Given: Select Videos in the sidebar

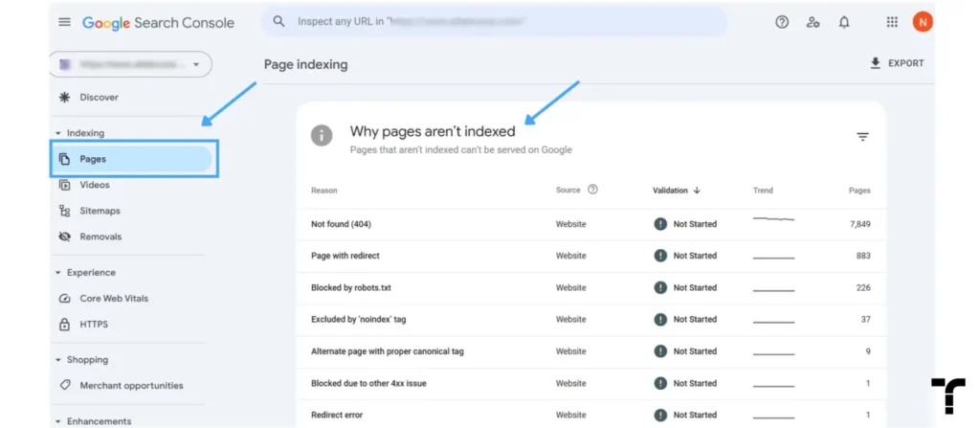Looking at the screenshot, I should 95,185.
